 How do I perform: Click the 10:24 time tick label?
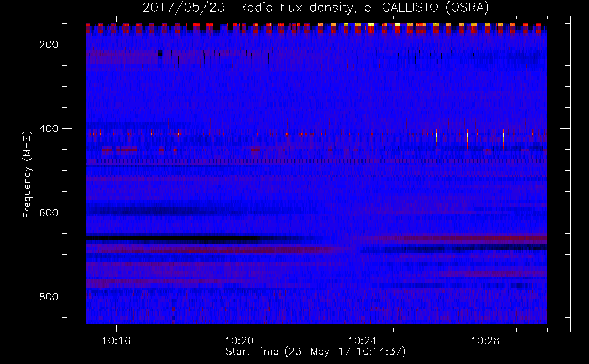point(363,341)
